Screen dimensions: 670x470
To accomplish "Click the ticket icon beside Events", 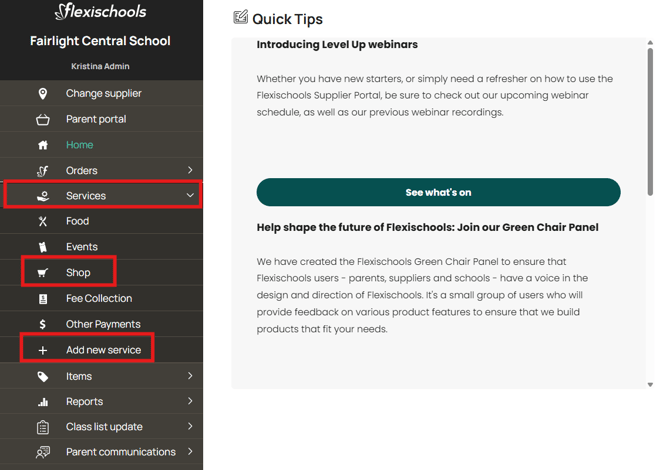I will (x=42, y=247).
